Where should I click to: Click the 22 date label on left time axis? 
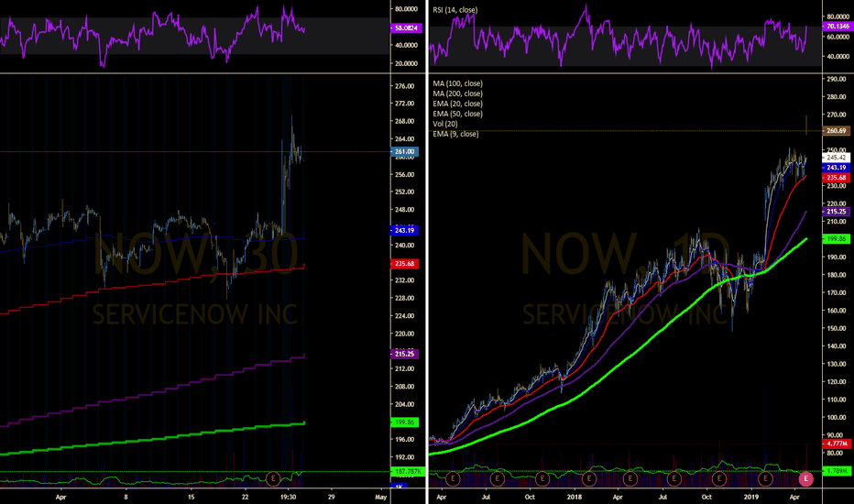245,497
